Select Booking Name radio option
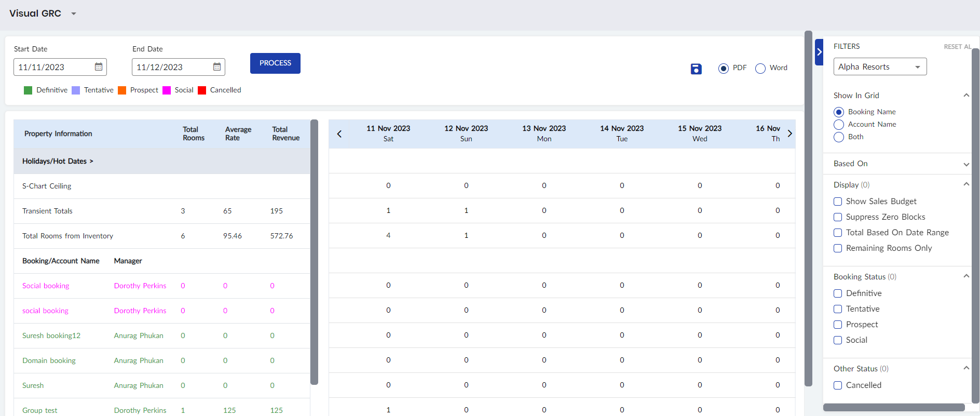 [839, 112]
